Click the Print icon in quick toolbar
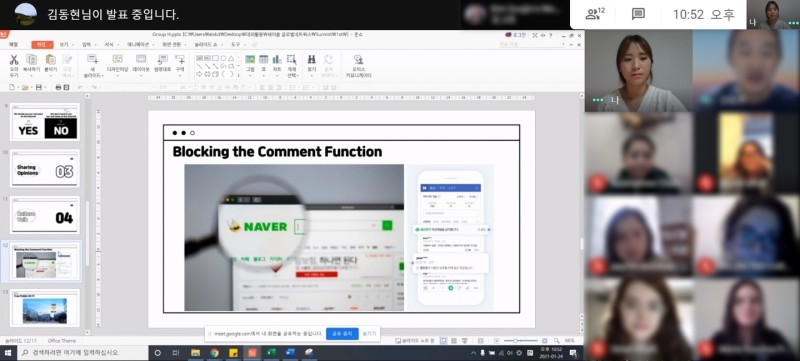The image size is (800, 361). pos(58,87)
